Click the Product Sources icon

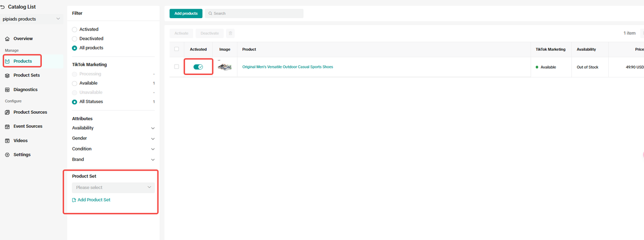(7, 112)
